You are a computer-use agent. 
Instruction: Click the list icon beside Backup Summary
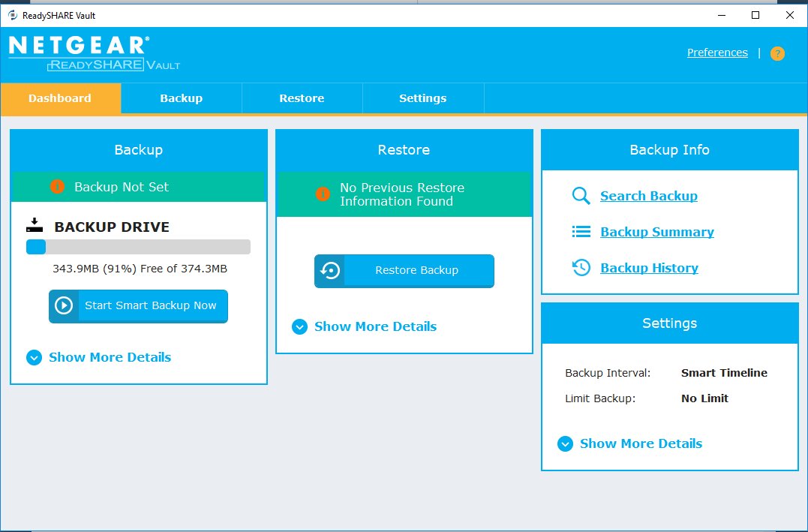581,232
